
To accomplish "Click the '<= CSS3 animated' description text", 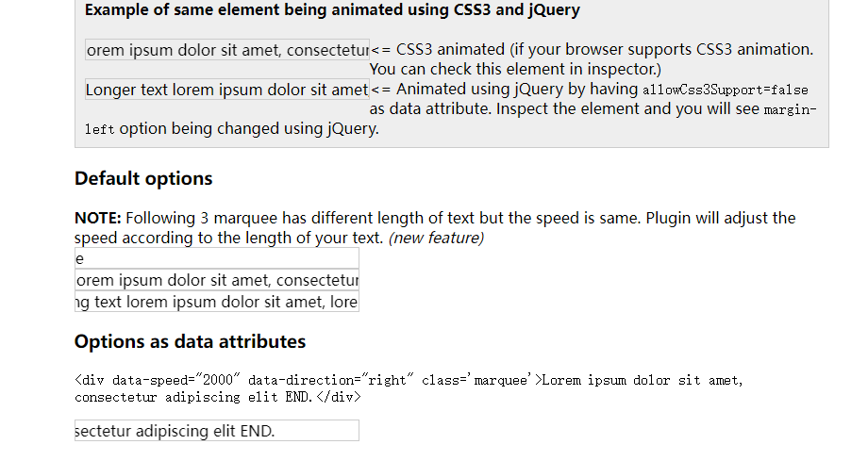I will tap(592, 59).
